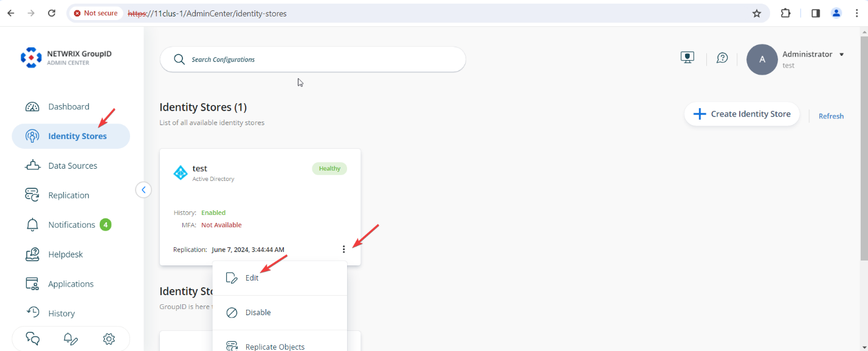The height and width of the screenshot is (351, 868).
Task: Open the help question-mark icon
Action: coord(722,57)
